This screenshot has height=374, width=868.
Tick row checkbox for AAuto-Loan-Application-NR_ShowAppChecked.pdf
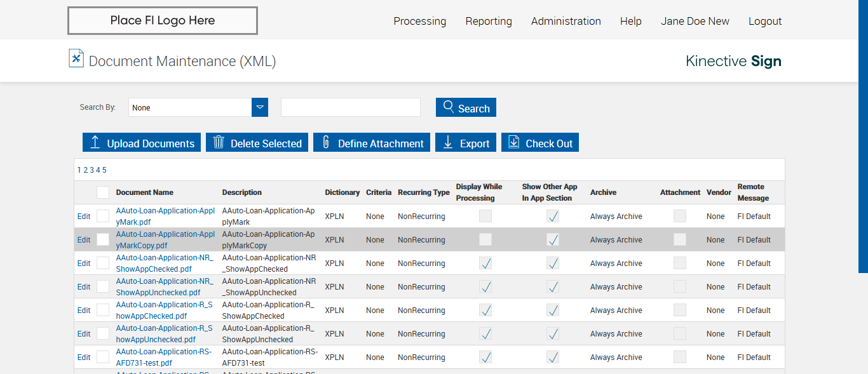pos(103,263)
